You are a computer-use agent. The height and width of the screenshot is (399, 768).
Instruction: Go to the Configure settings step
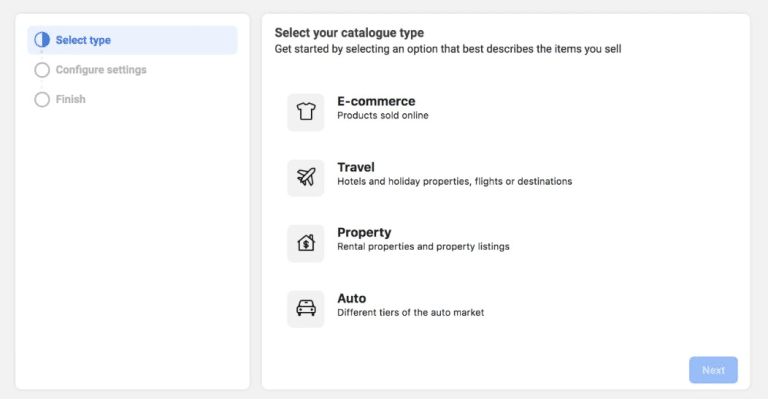[101, 70]
